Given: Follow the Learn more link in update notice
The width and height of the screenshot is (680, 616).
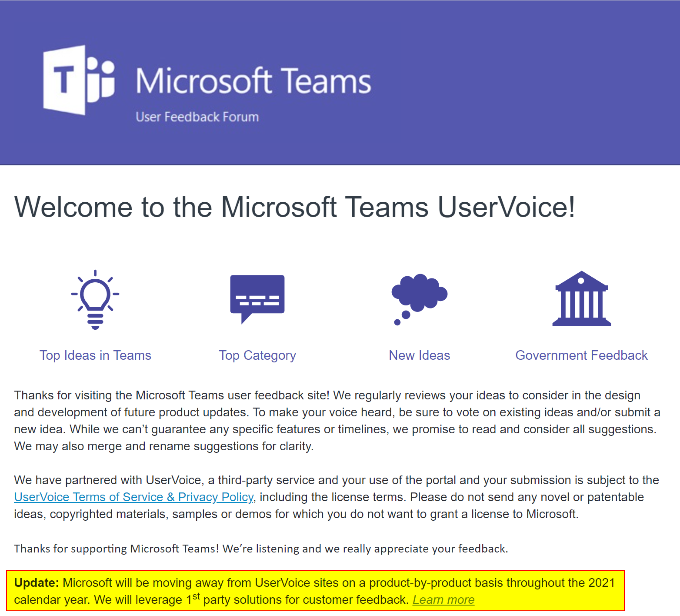Looking at the screenshot, I should 443,600.
